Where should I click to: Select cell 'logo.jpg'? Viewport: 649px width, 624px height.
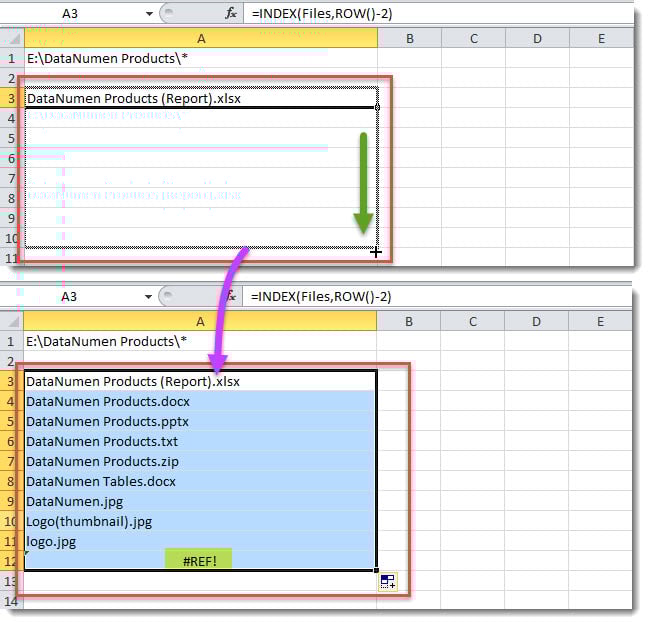(x=200, y=542)
